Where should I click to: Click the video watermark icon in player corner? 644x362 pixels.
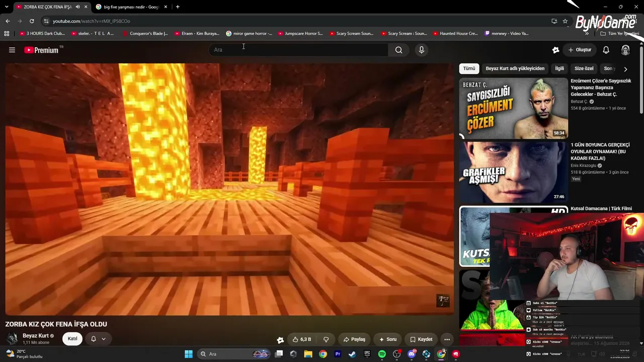[443, 301]
